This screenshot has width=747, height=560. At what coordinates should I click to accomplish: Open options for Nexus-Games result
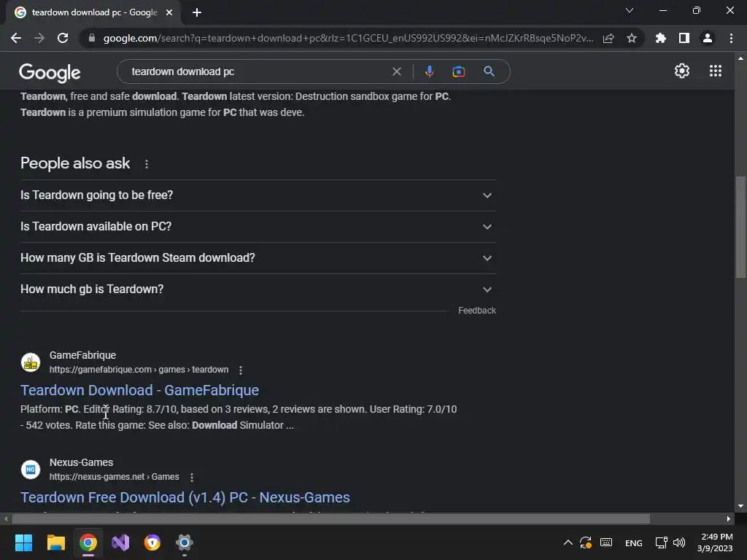point(192,477)
